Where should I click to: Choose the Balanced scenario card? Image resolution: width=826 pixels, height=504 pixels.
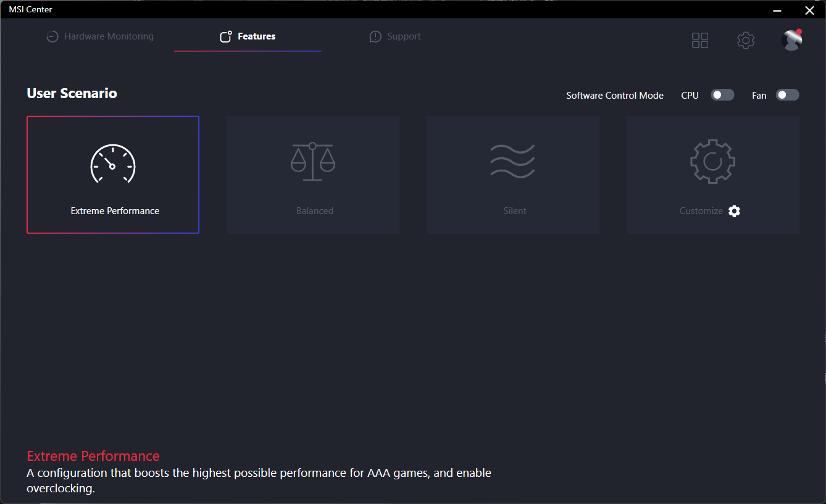[x=313, y=175]
